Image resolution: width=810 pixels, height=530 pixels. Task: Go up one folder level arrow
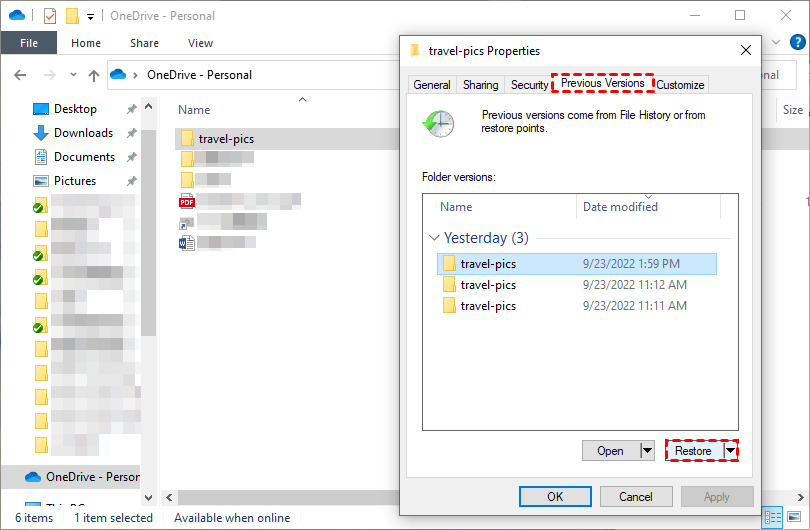[94, 75]
